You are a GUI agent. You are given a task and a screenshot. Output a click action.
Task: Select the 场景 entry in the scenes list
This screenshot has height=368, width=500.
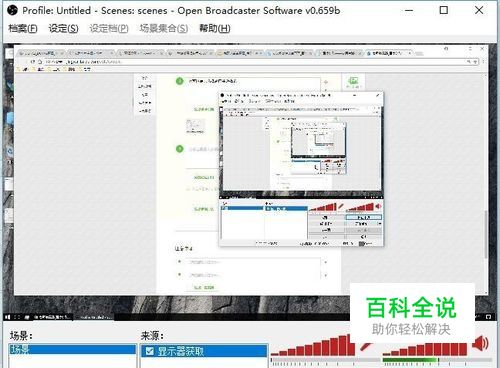(x=72, y=349)
